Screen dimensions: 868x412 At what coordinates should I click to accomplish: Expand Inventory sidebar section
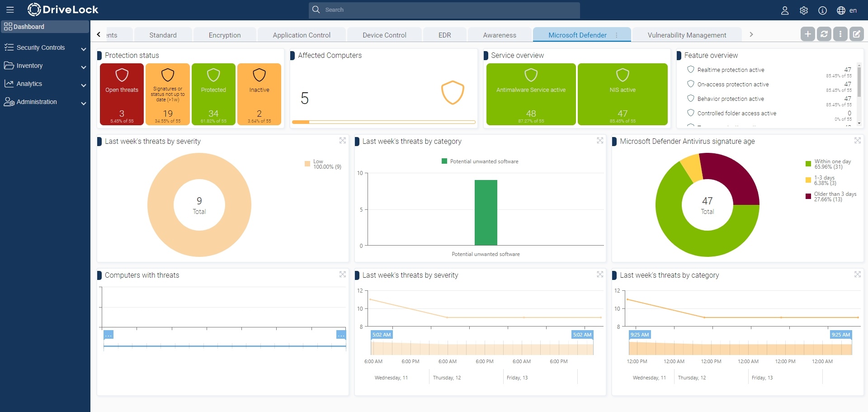[45, 66]
